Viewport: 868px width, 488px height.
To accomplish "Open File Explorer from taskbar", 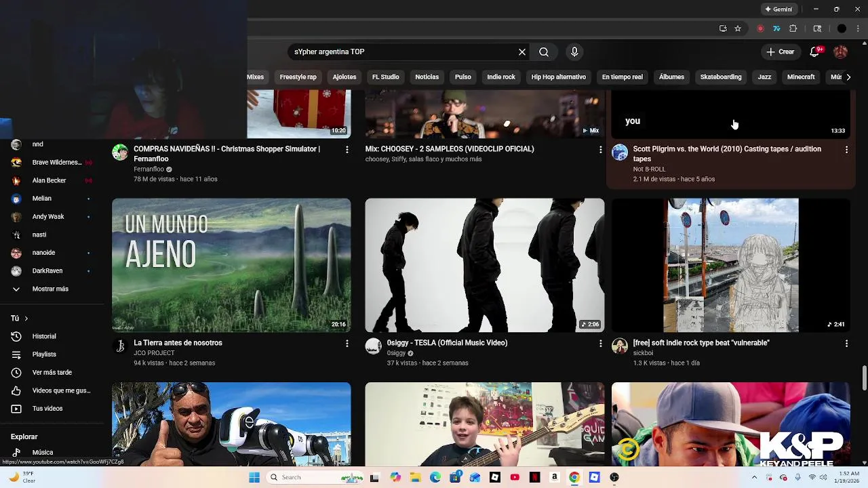I will pos(415,477).
